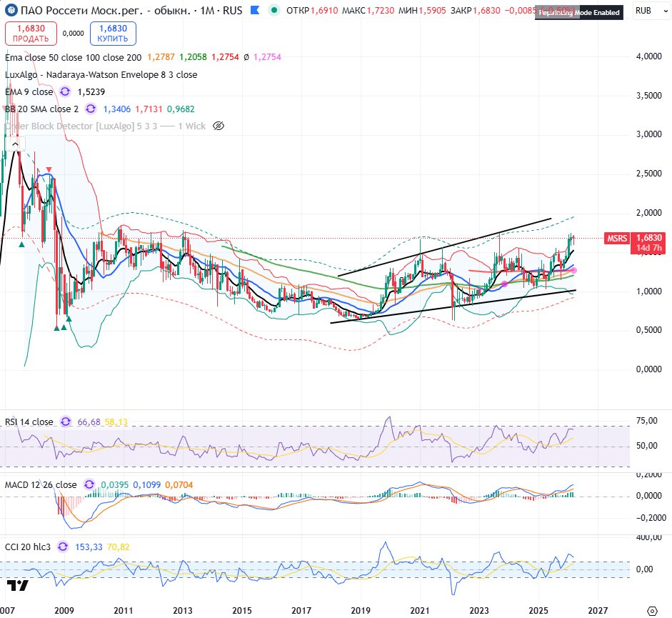Image resolution: width=672 pixels, height=618 pixels.
Task: Click the MACD 12 26 indicator refresh icon
Action: point(89,484)
